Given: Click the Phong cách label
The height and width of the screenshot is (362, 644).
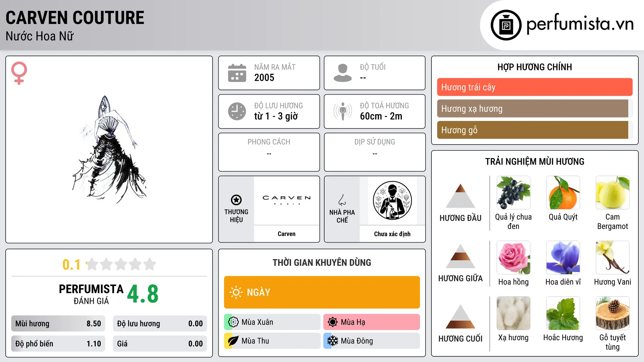Looking at the screenshot, I should pos(269,142).
